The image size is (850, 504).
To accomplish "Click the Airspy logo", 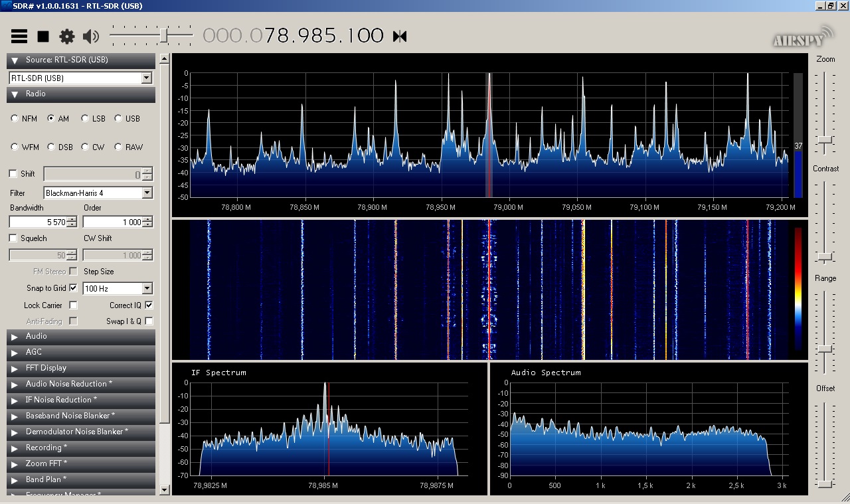I will pos(803,37).
